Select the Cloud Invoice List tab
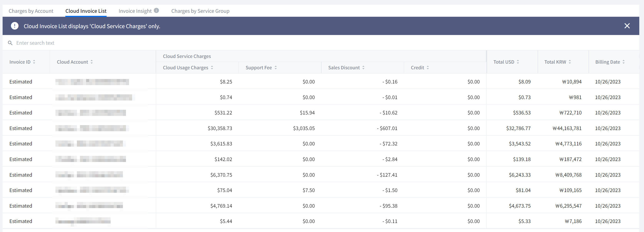The width and height of the screenshot is (644, 232). click(x=86, y=11)
